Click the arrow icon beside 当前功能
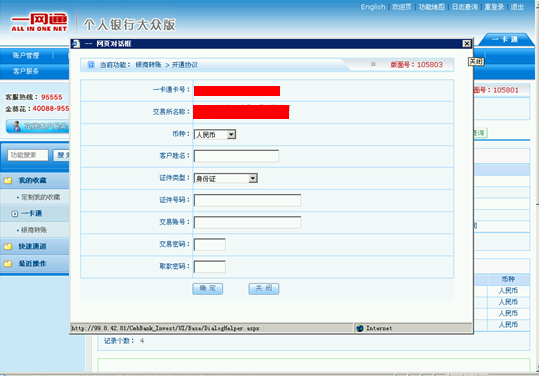The width and height of the screenshot is (539, 376). (91, 65)
